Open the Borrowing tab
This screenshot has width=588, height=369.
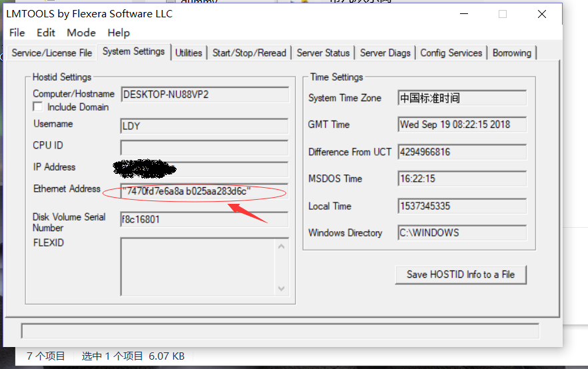click(x=512, y=53)
